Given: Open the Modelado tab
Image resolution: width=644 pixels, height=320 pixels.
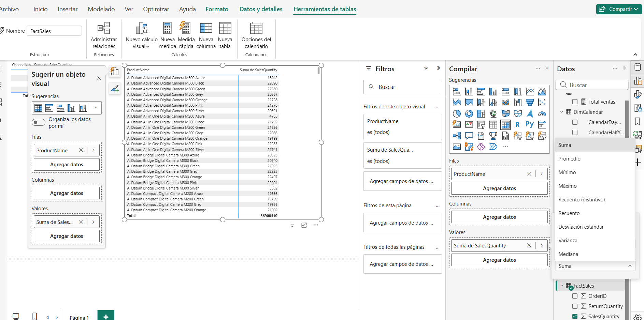Looking at the screenshot, I should (x=101, y=9).
